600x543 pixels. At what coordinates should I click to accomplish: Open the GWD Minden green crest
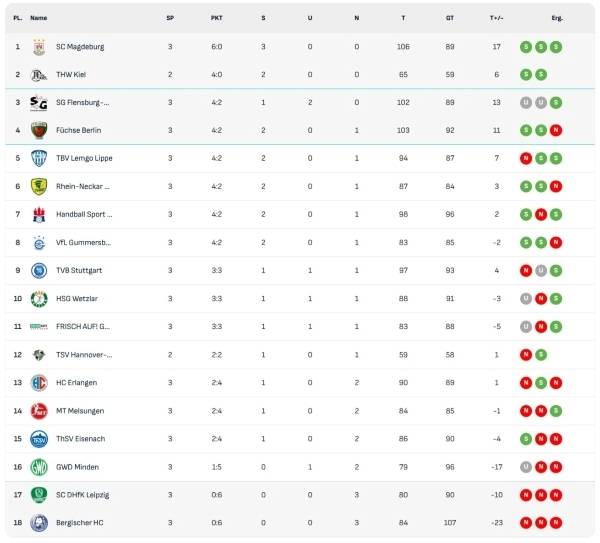(39, 467)
